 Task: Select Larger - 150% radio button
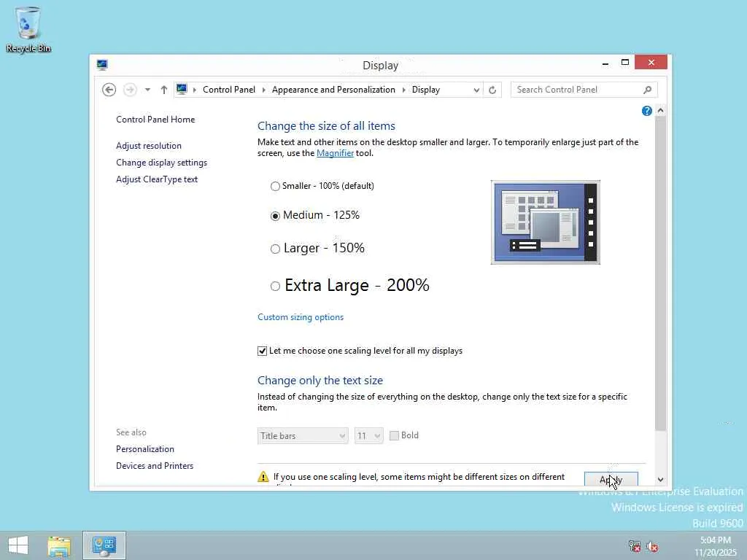(x=275, y=249)
